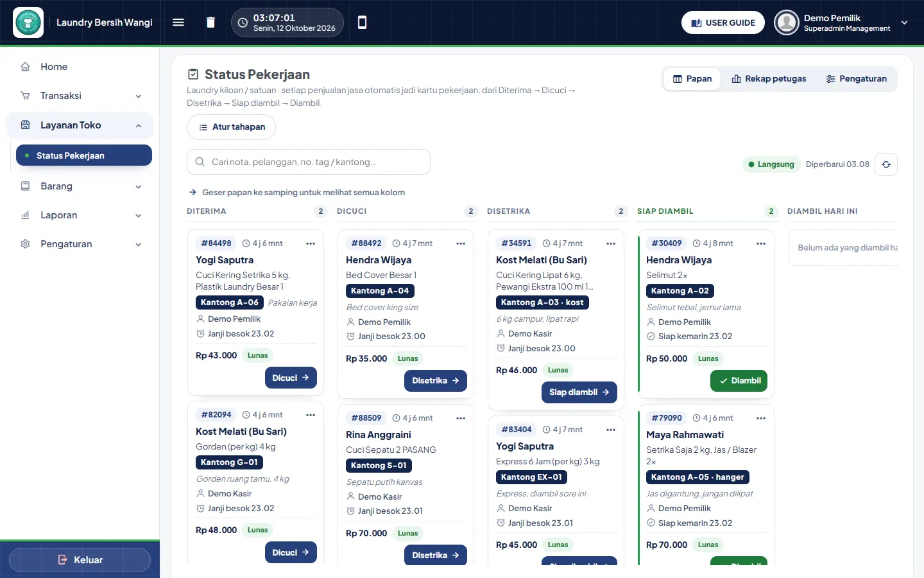This screenshot has height=578, width=924.
Task: Mark Hendra Wijaya #30409 as Diambil
Action: tap(739, 381)
